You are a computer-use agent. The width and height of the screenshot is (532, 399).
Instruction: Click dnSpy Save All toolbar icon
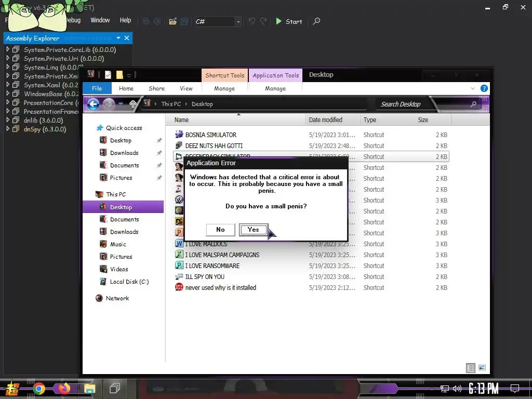tap(184, 21)
